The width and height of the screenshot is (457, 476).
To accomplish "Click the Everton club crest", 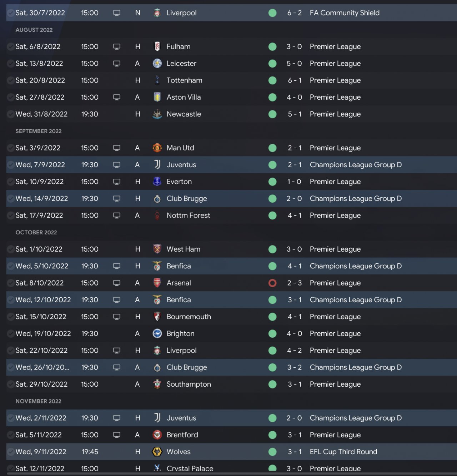I will (x=157, y=182).
